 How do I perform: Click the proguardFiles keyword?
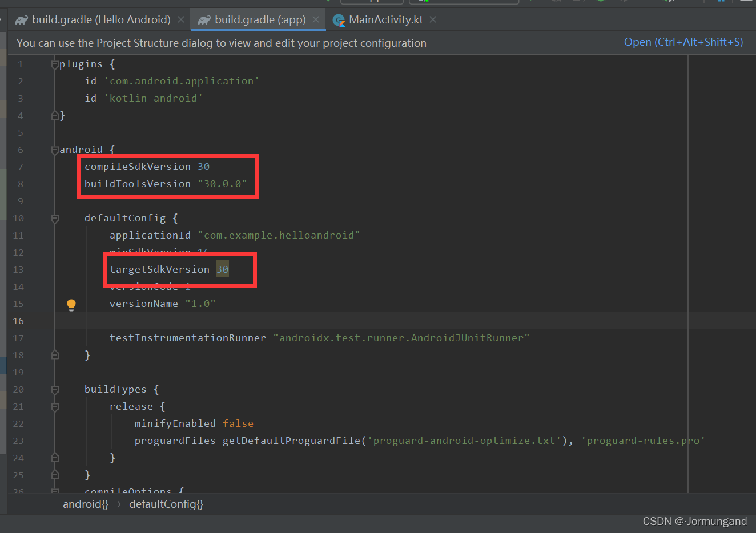[175, 441]
